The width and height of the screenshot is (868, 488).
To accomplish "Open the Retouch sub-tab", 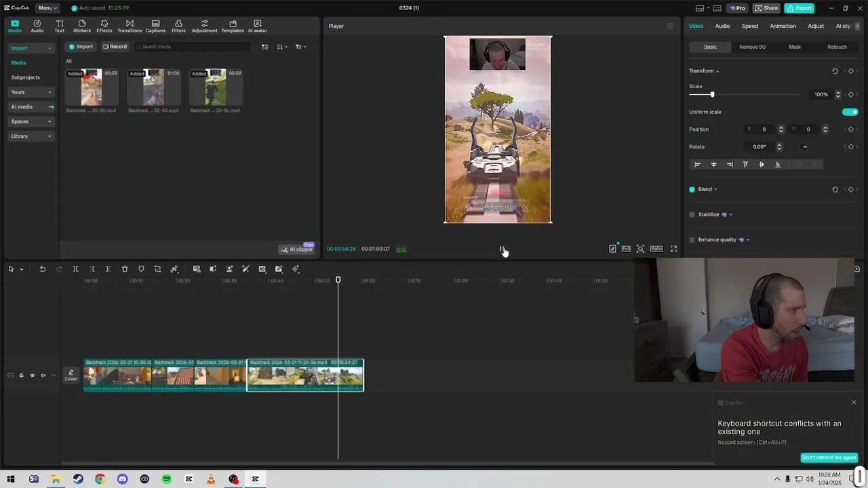I will 837,47.
